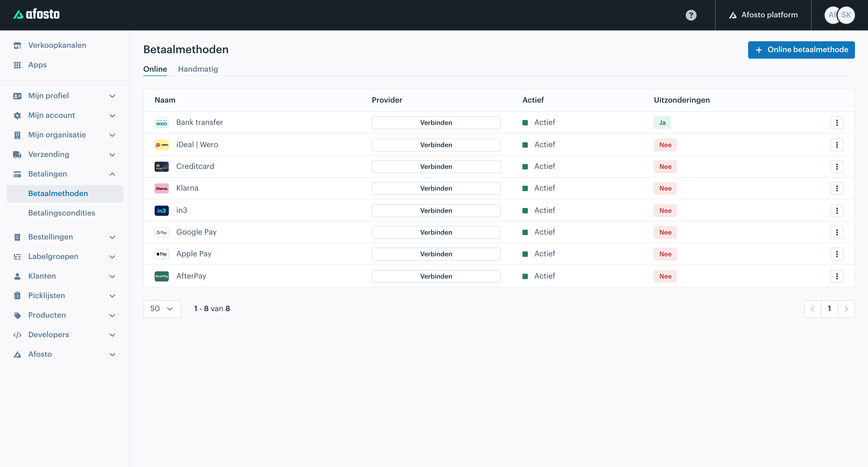Select the Online tab

click(x=155, y=69)
